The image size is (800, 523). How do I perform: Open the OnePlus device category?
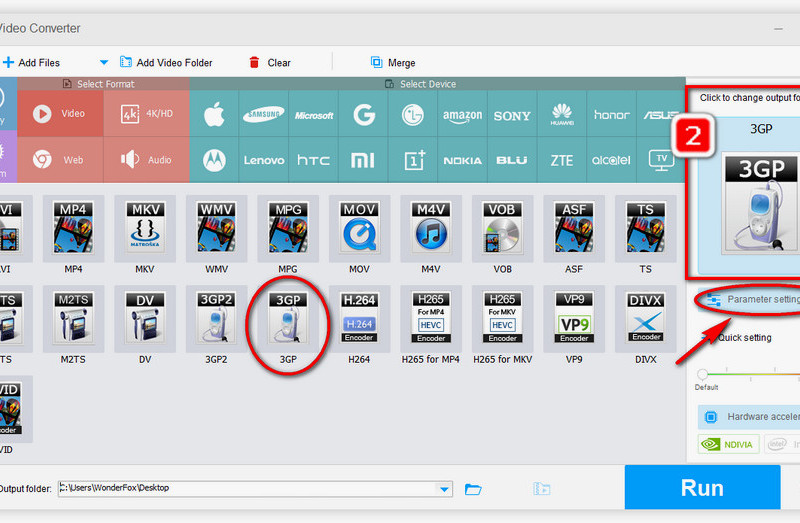[x=413, y=160]
